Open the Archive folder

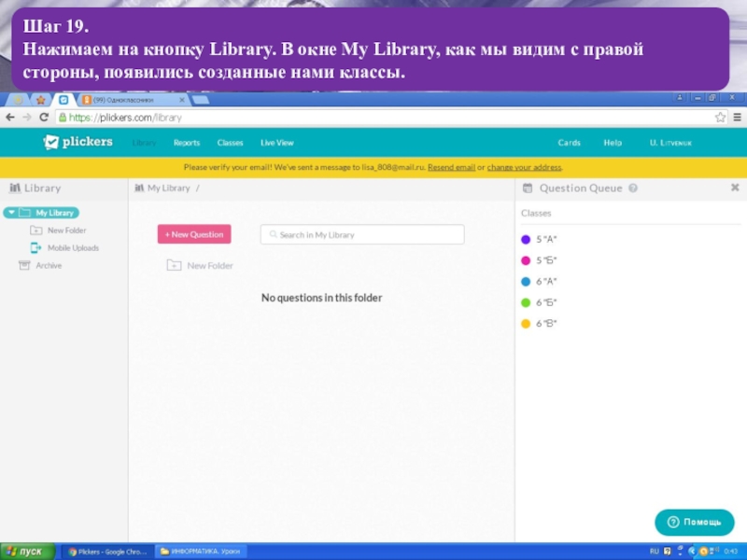(49, 266)
